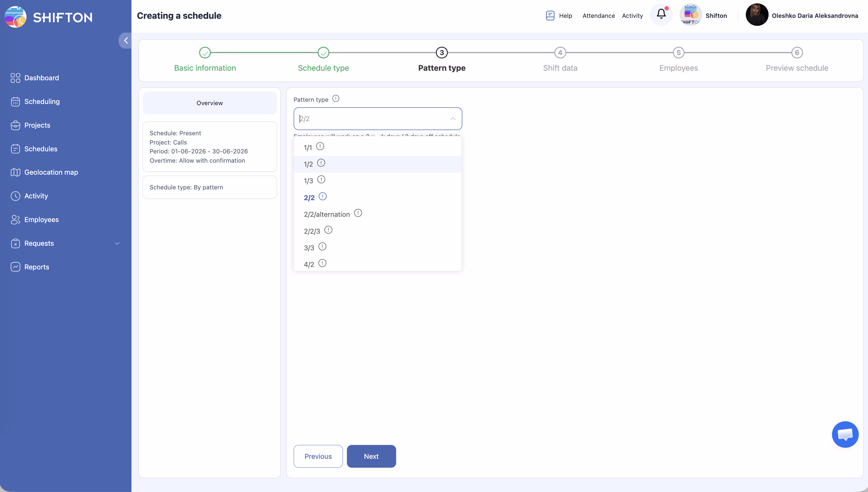Open the live chat bubble
868x492 pixels.
(845, 434)
